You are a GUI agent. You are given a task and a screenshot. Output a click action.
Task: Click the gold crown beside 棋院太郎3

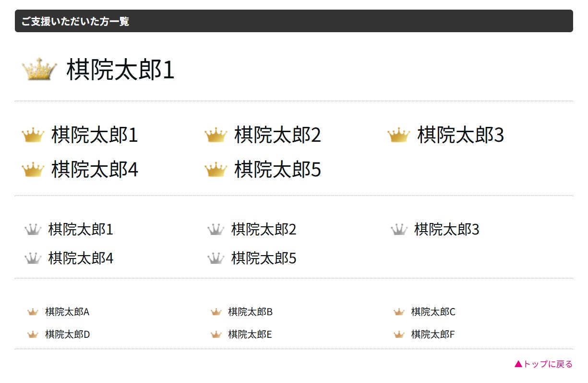(x=398, y=136)
